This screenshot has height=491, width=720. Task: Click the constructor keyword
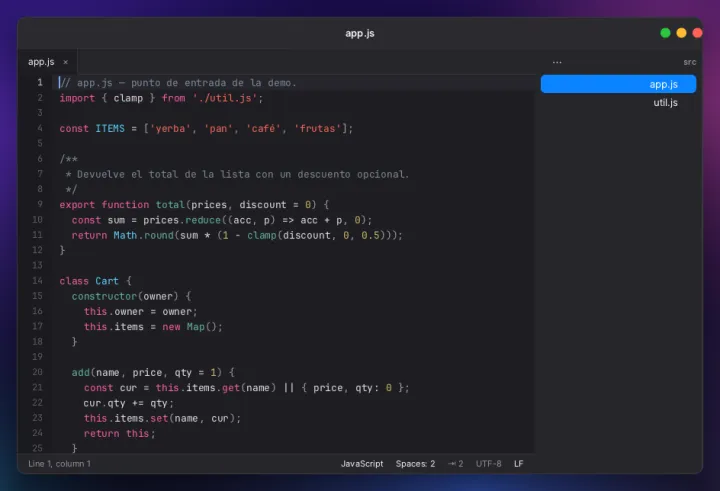pos(104,296)
